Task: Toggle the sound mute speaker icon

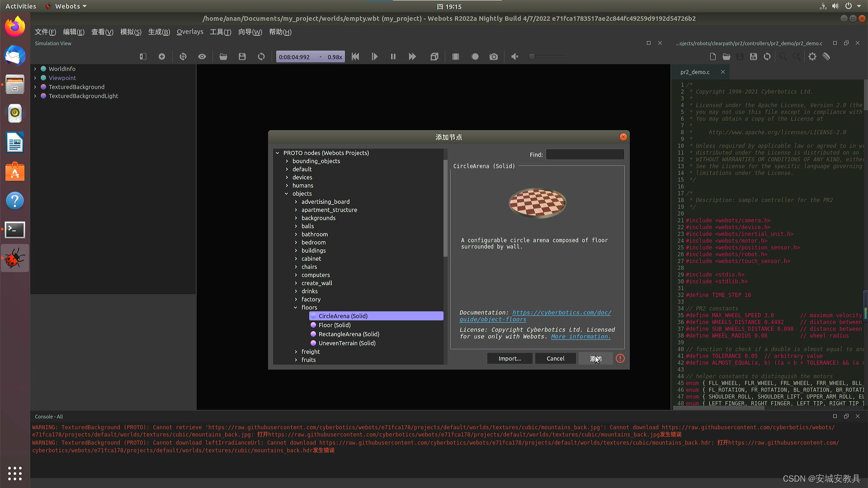Action: pyautogui.click(x=515, y=56)
